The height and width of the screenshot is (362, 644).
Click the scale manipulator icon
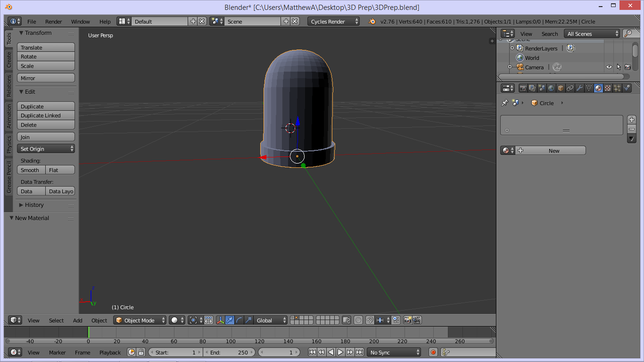click(248, 320)
